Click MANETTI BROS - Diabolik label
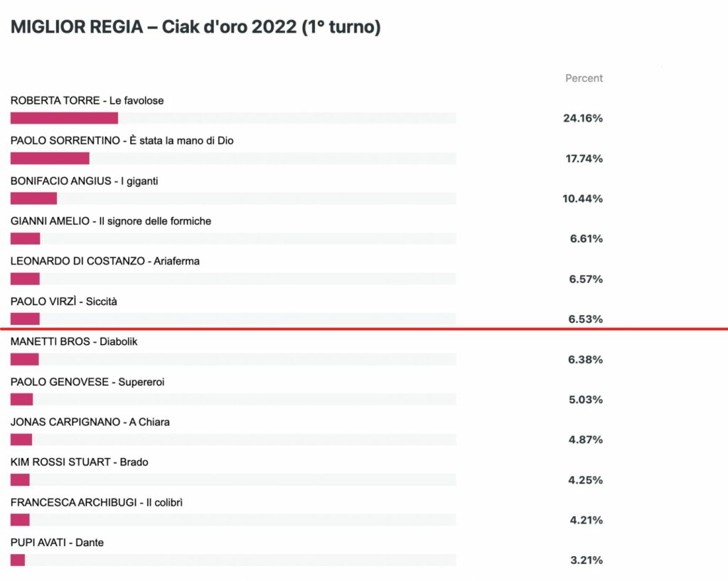 74,342
